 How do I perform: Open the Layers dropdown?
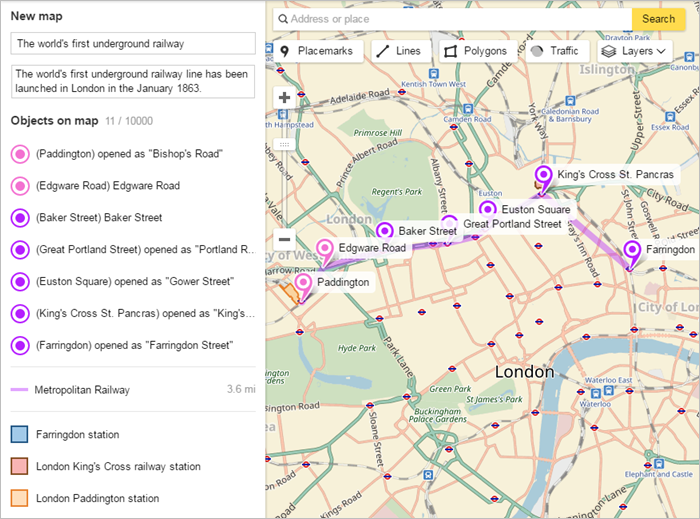click(x=634, y=51)
